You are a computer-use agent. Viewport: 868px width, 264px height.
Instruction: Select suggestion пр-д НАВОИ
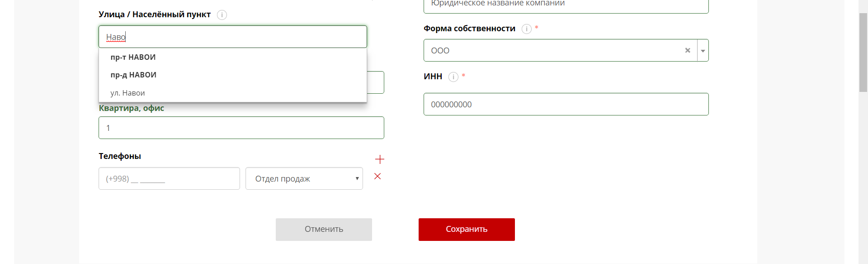[134, 75]
